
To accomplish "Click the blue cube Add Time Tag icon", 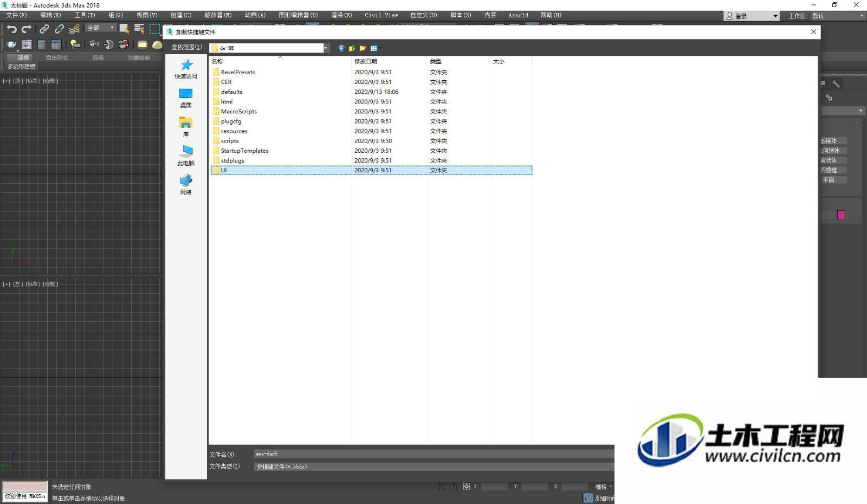I will click(588, 499).
